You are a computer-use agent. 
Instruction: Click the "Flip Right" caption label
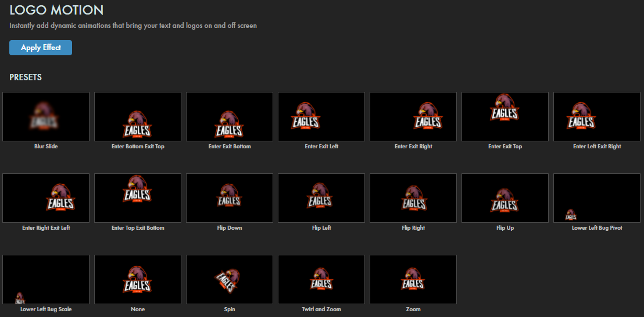pos(413,228)
